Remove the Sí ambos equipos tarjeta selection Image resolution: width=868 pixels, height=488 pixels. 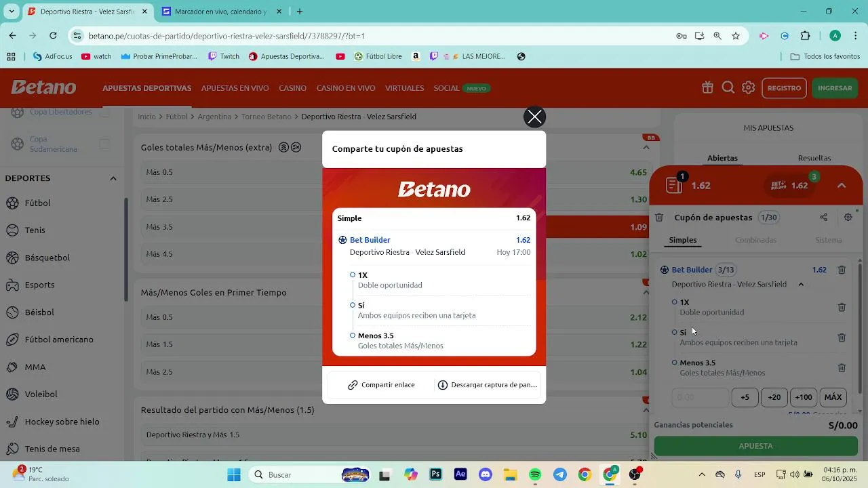point(842,338)
